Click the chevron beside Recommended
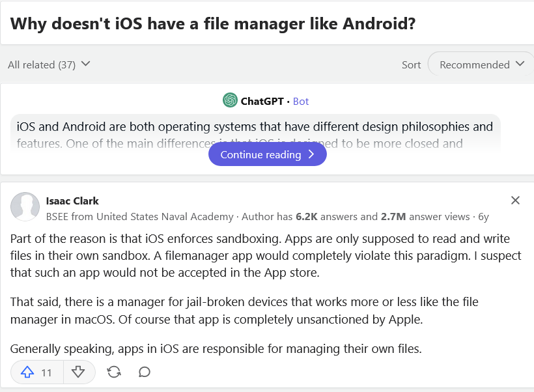Viewport: 534px width, 392px height. (520, 64)
